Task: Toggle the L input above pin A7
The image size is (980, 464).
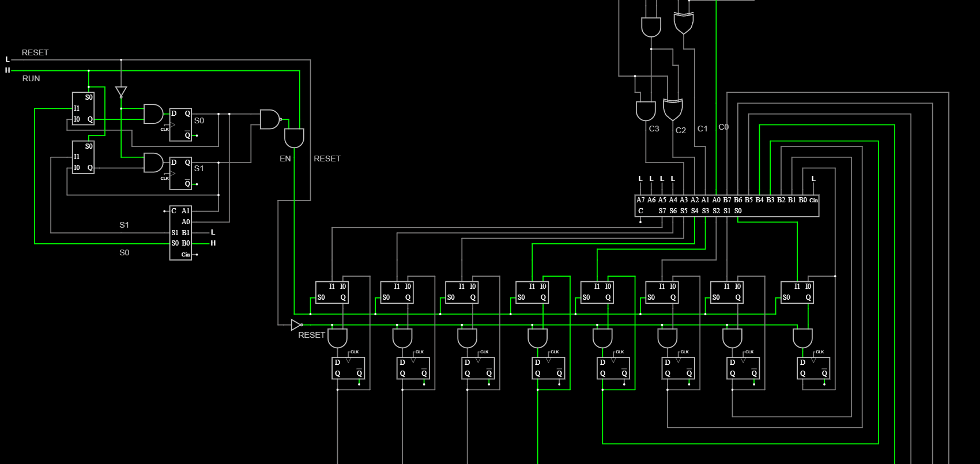Action: point(640,179)
